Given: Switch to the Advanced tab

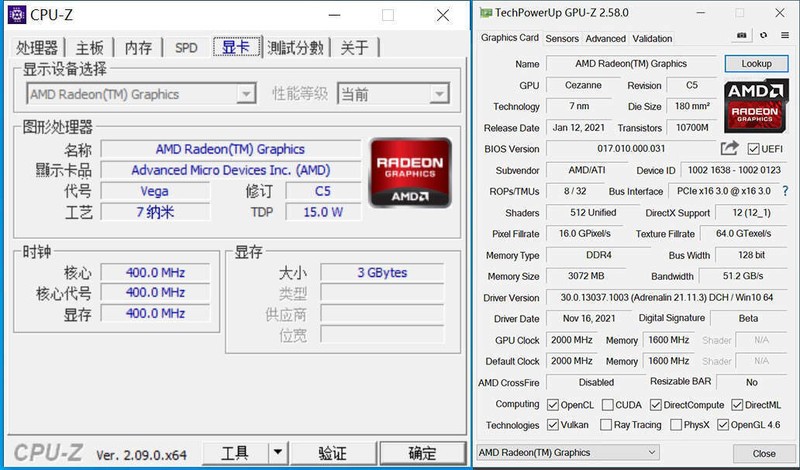Looking at the screenshot, I should [x=605, y=38].
